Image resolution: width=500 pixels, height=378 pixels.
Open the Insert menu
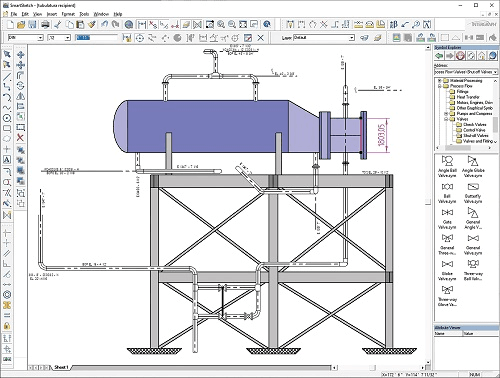click(x=52, y=14)
